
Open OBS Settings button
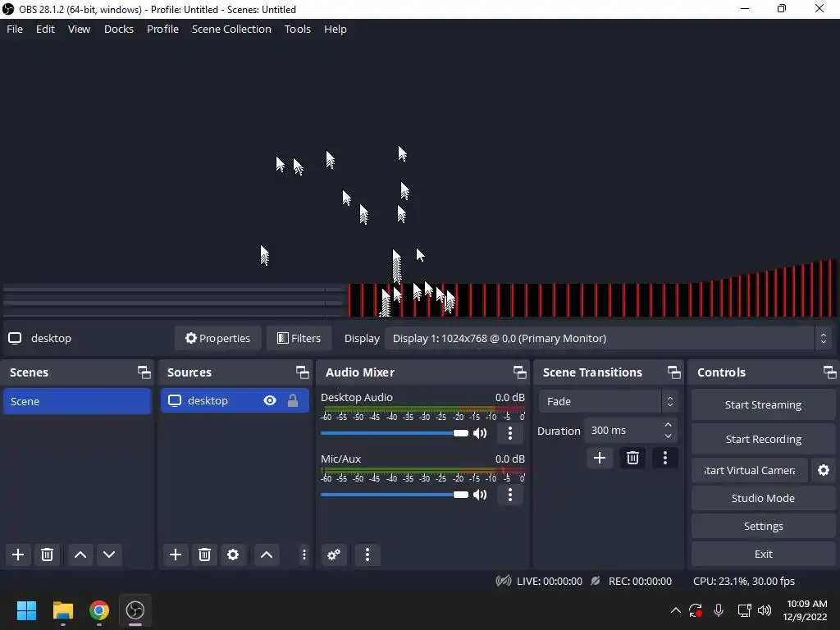click(x=763, y=526)
